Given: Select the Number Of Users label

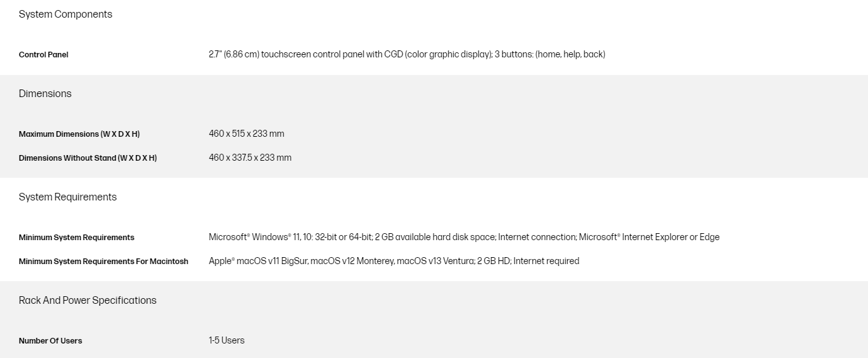Looking at the screenshot, I should coord(50,341).
